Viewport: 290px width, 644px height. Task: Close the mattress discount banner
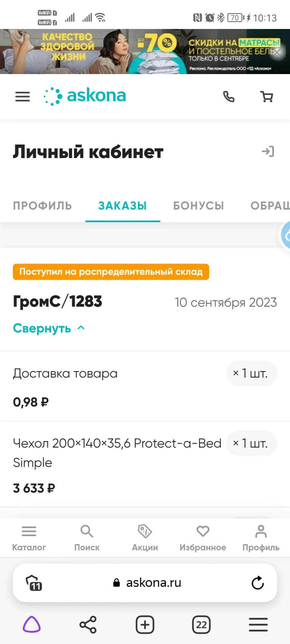277,51
